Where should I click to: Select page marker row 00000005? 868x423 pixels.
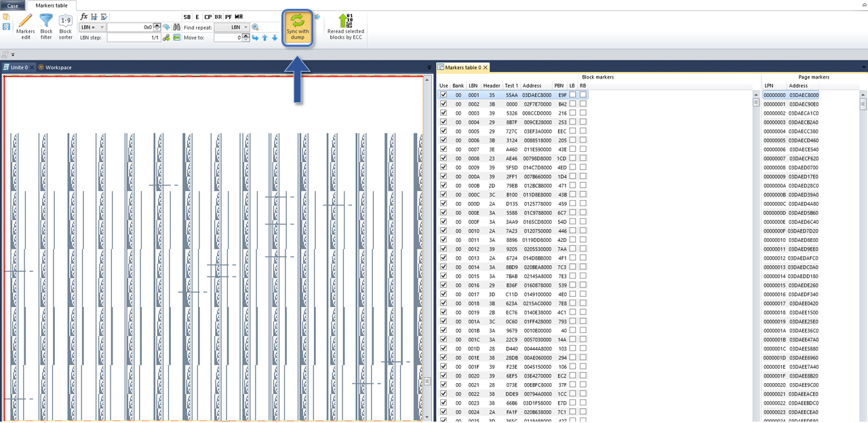pos(791,140)
